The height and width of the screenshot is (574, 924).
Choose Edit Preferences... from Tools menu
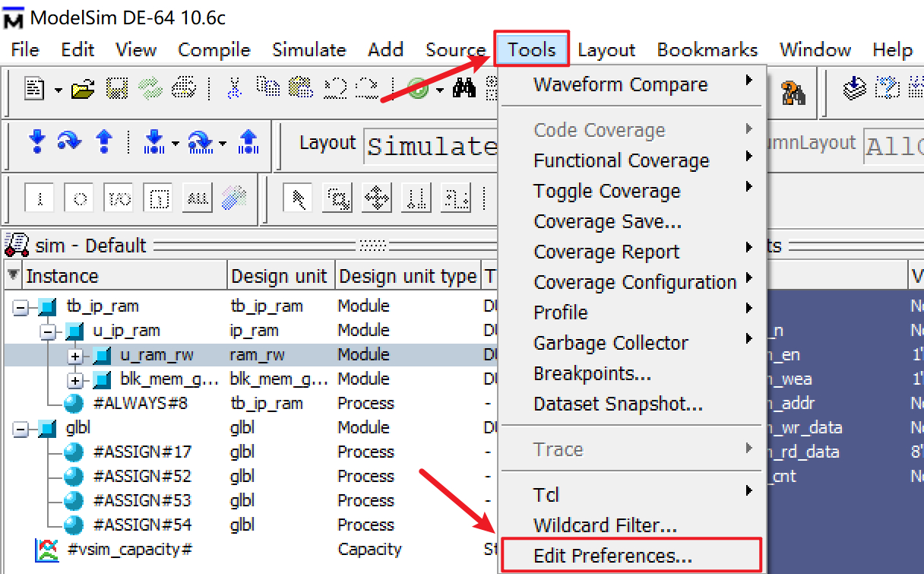tap(631, 556)
